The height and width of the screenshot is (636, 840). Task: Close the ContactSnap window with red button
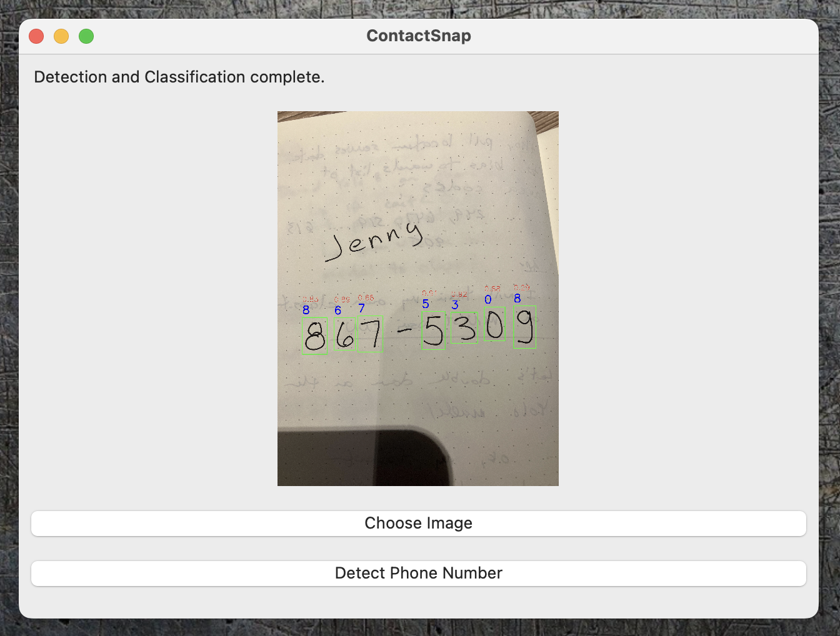click(x=36, y=36)
